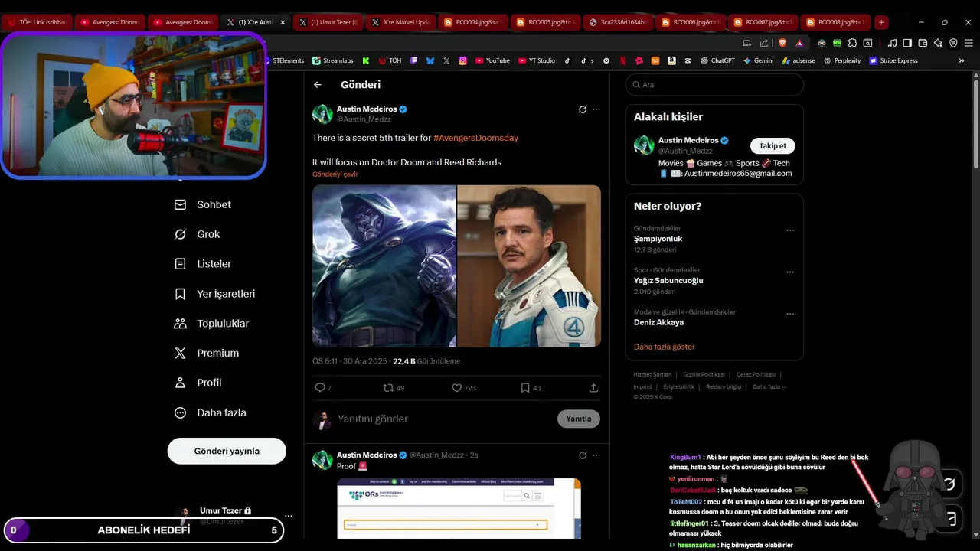
Task: Click the Ara search field
Action: click(714, 85)
